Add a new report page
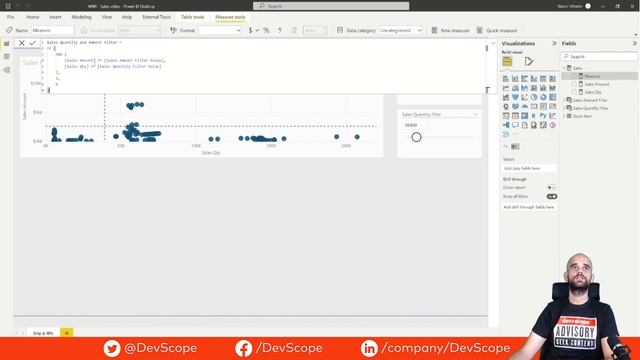This screenshot has height=360, width=640. 67,333
